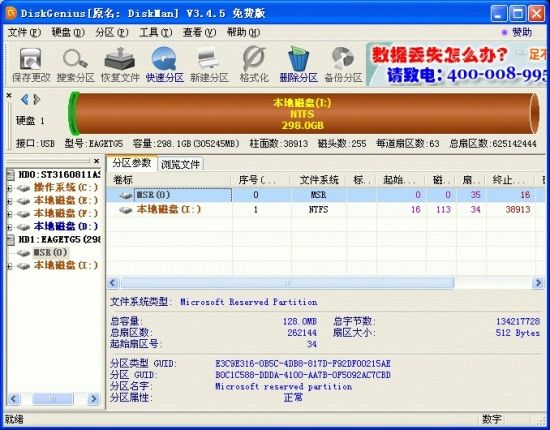Click the 终止 column header
The image size is (550, 430).
click(x=510, y=180)
